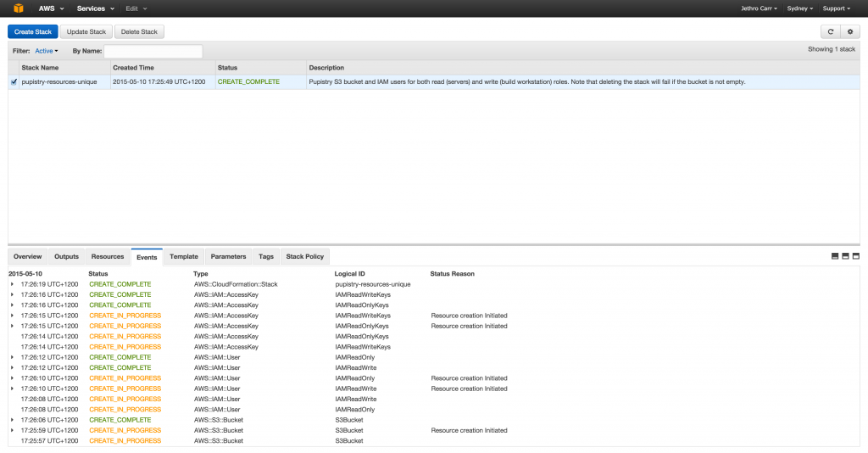The image size is (868, 453).
Task: Refresh the stack list
Action: 831,31
